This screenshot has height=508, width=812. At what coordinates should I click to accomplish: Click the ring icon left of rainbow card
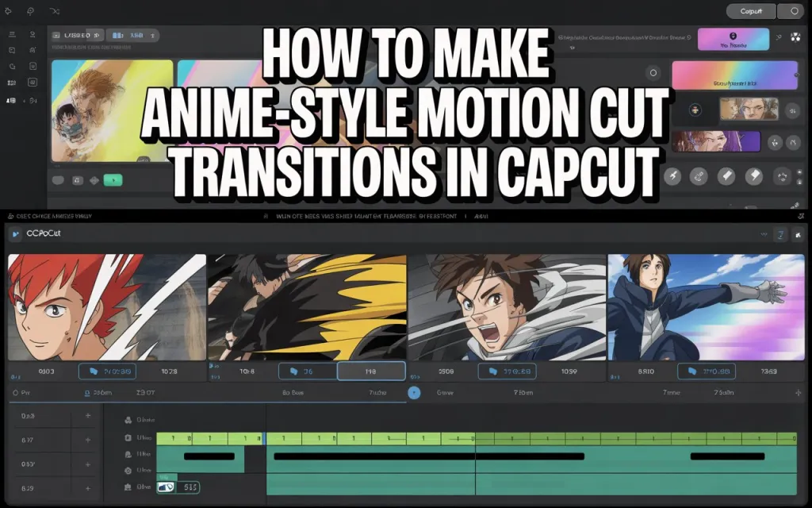(653, 73)
